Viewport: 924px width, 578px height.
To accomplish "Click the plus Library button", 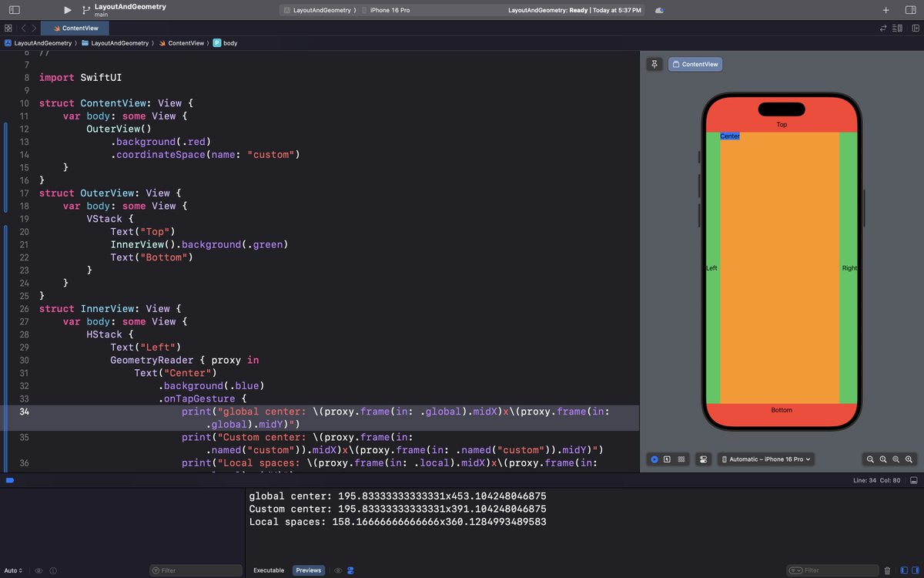I will tap(886, 10).
